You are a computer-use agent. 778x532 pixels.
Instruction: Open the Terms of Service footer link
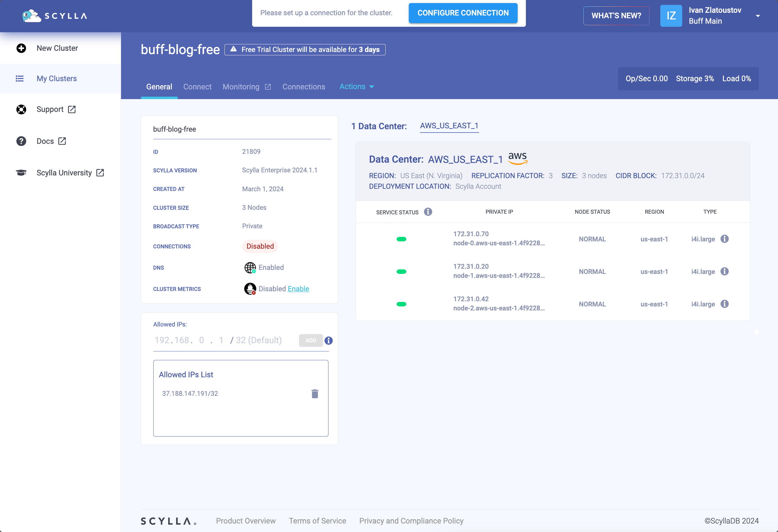click(317, 521)
